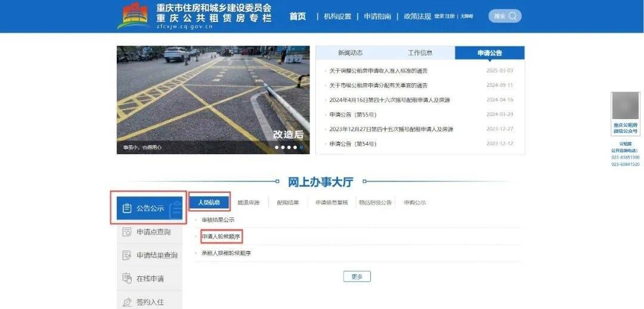The width and height of the screenshot is (644, 309).
Task: Click the 申请点查询 sidebar icon
Action: (x=126, y=232)
